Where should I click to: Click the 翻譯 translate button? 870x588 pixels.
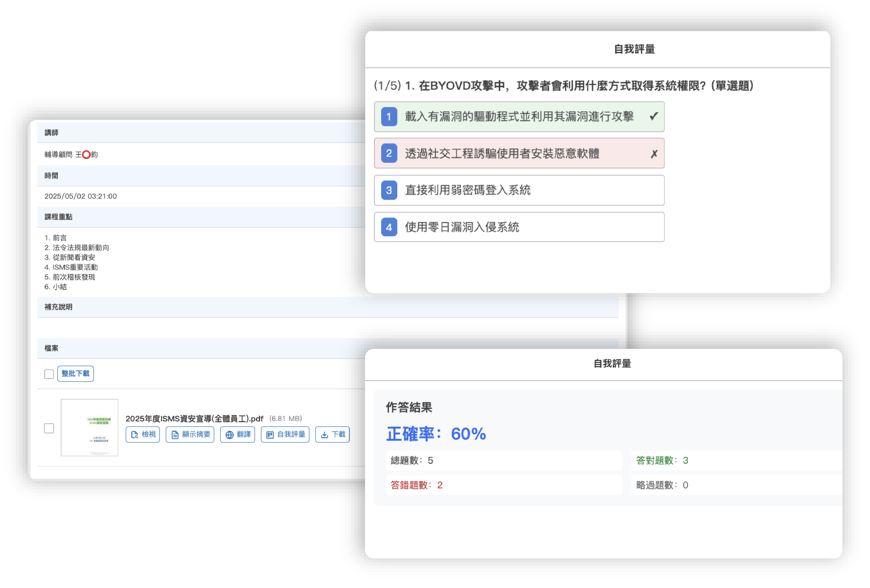238,434
